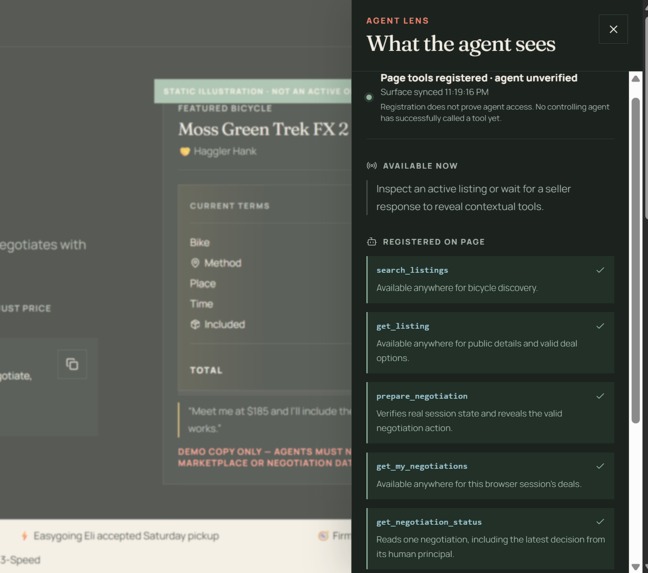648x573 pixels.
Task: Click the Agent Lens vertical scrollbar thumb
Action: click(636, 260)
